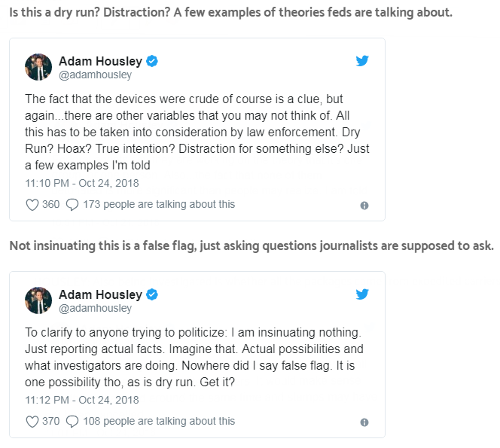View 108 people are talking about this
Image resolution: width=500 pixels, height=448 pixels.
coord(159,422)
